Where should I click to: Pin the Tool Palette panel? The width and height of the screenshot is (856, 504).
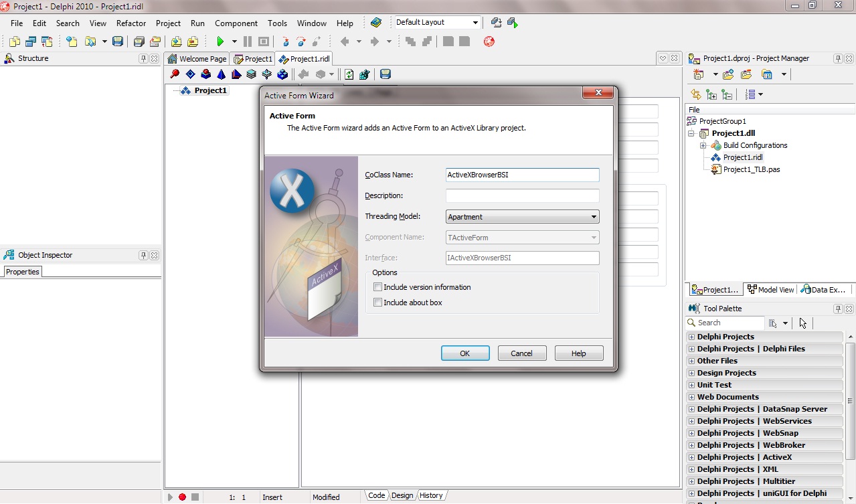click(x=838, y=309)
